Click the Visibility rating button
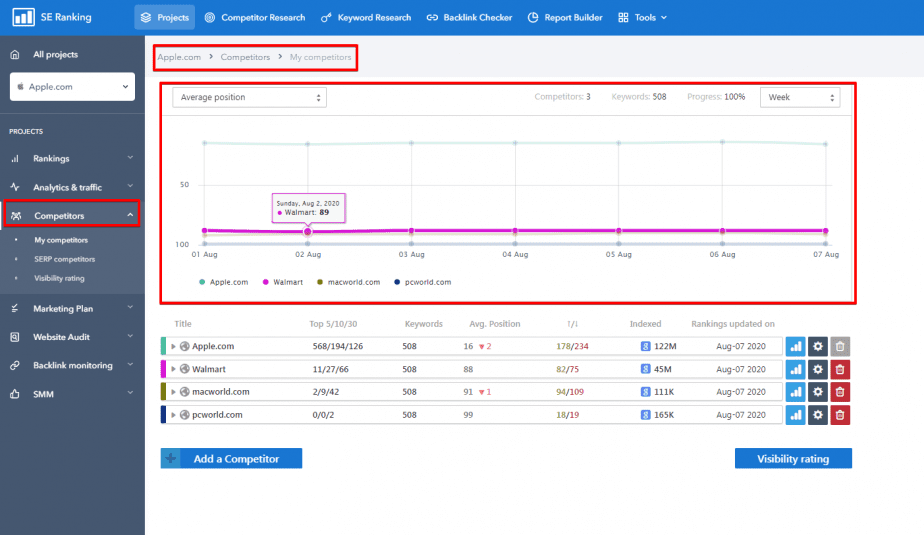The height and width of the screenshot is (535, 924). coord(793,458)
